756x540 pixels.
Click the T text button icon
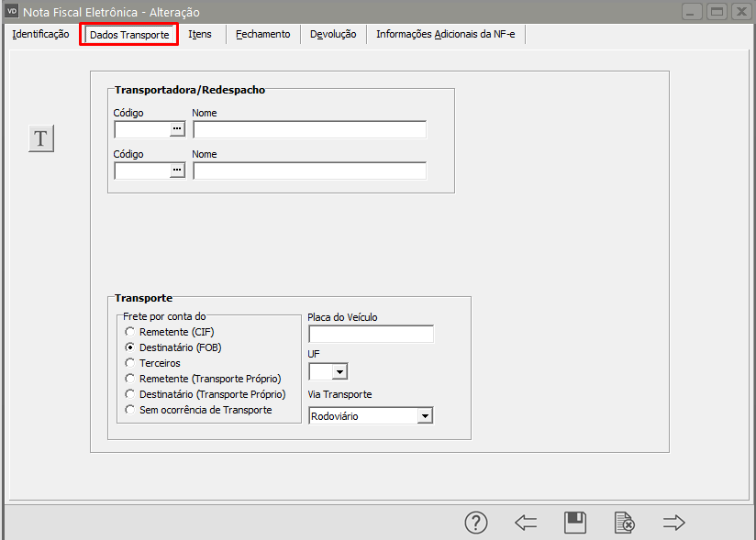pos(41,138)
